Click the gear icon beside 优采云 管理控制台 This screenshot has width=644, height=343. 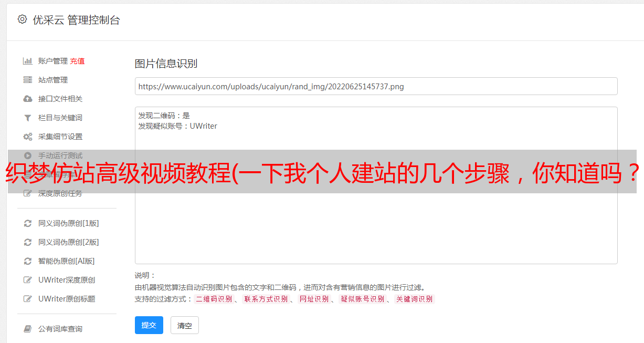(x=22, y=19)
